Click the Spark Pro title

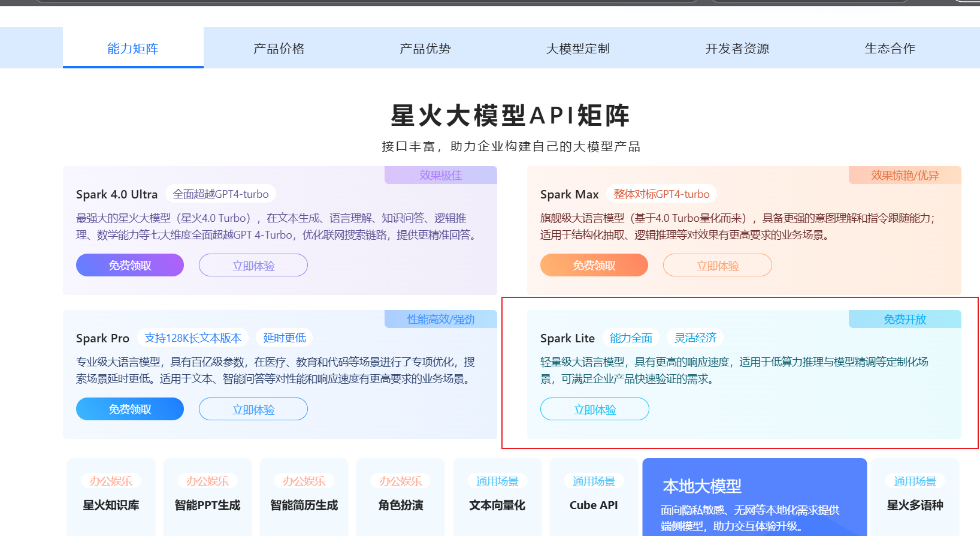click(102, 338)
